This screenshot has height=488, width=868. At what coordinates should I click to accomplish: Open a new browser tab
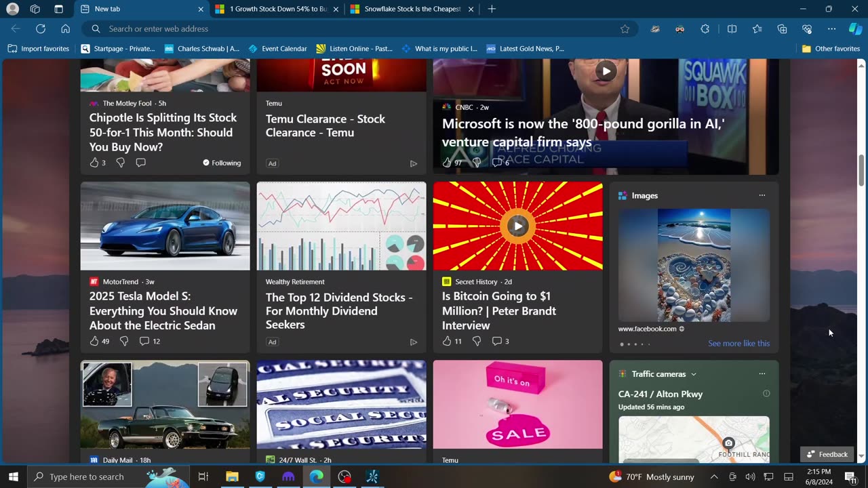(x=492, y=9)
